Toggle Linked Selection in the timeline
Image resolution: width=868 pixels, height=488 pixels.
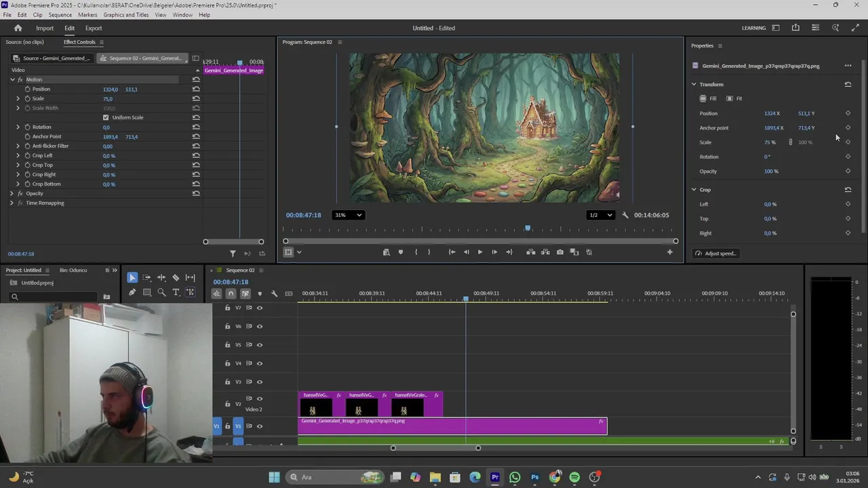245,293
